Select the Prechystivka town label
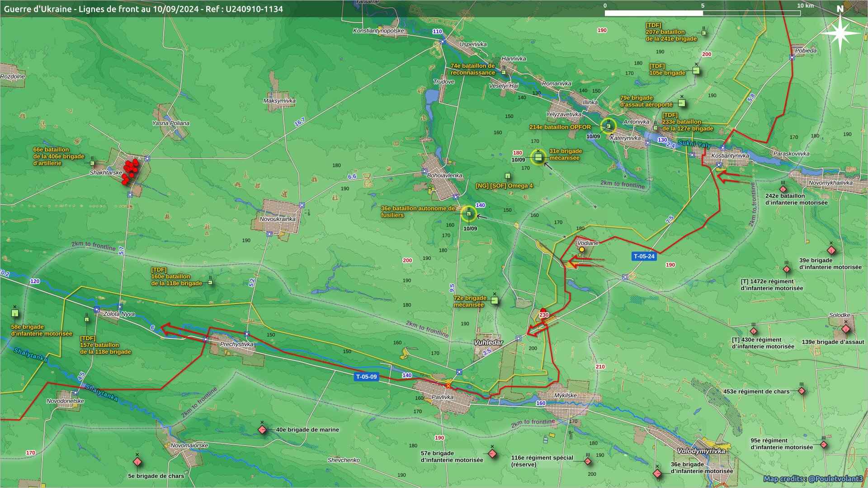The width and height of the screenshot is (868, 488). (237, 344)
